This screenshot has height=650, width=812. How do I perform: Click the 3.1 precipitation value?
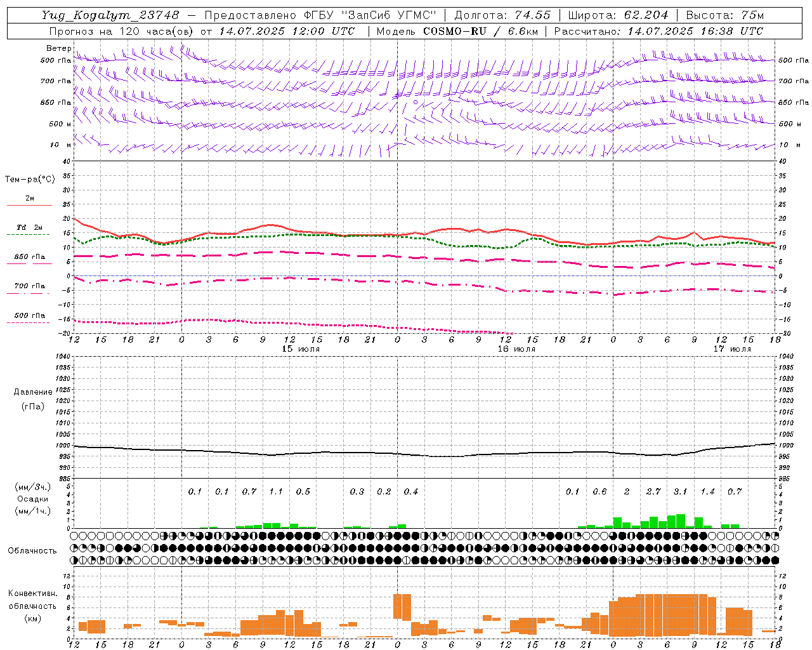coord(680,492)
